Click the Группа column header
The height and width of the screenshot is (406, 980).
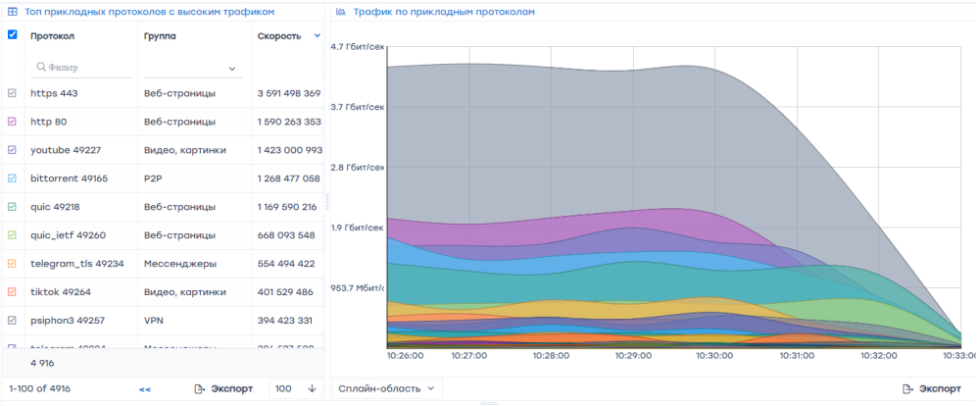pyautogui.click(x=160, y=36)
